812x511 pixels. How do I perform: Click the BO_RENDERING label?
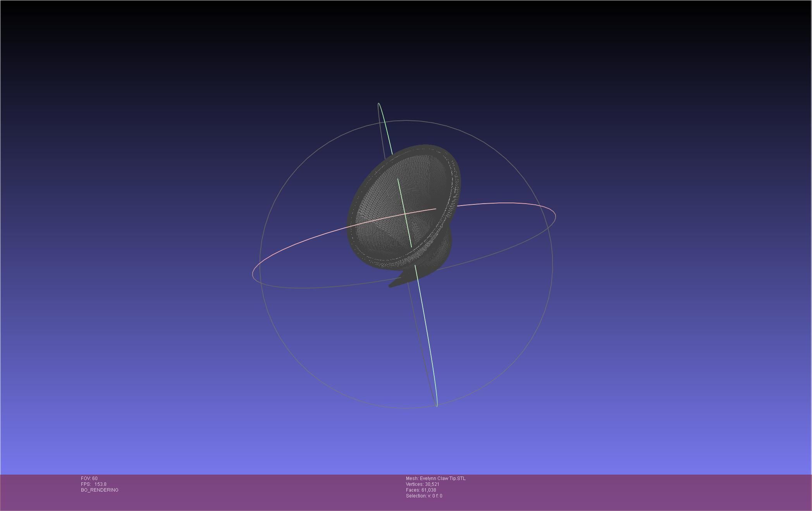coord(100,490)
